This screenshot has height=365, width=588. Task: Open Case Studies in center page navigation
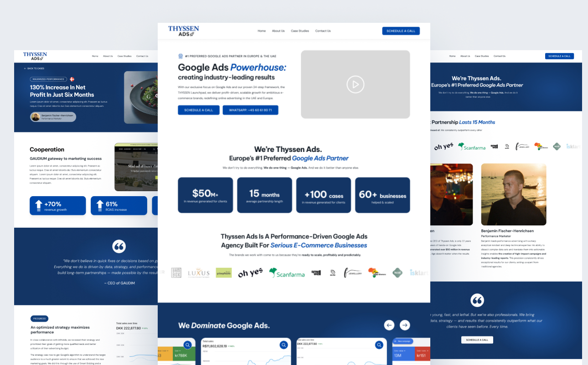(299, 31)
